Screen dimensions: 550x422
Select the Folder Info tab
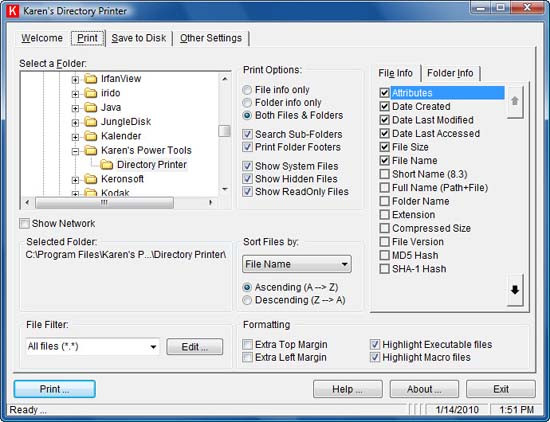(450, 73)
